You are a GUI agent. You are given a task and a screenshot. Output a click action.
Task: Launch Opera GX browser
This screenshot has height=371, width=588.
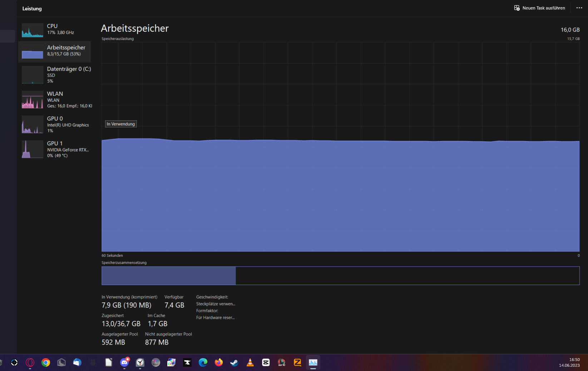30,362
